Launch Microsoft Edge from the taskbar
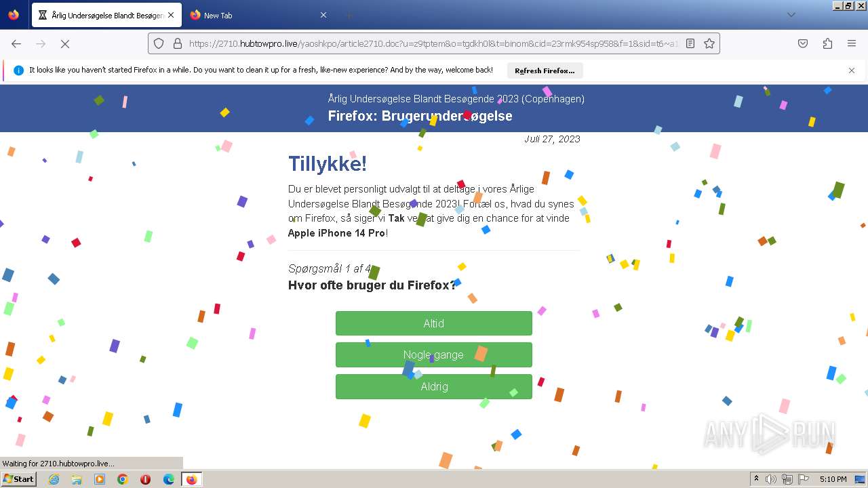 pyautogui.click(x=169, y=479)
